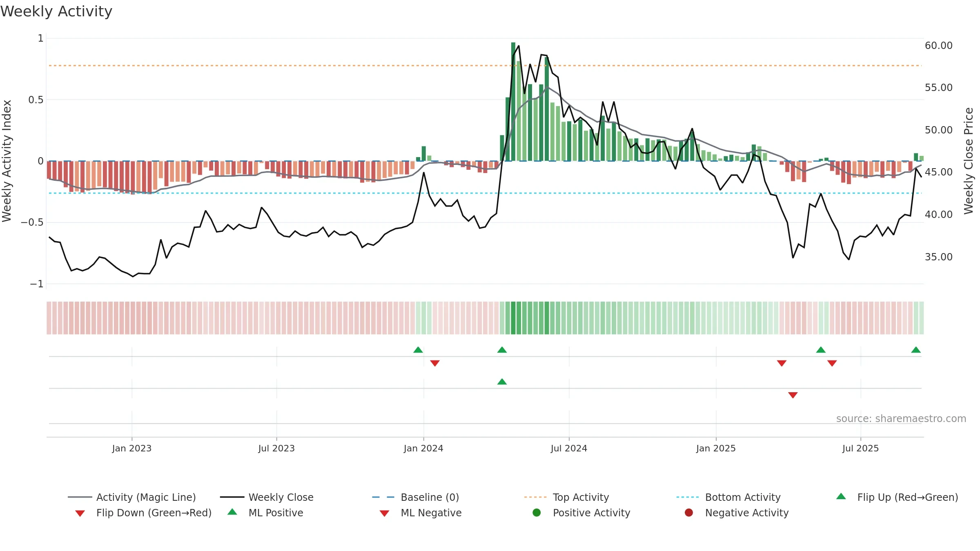The image size is (980, 551).
Task: Click the 40.00 price axis label
Action: pos(939,214)
